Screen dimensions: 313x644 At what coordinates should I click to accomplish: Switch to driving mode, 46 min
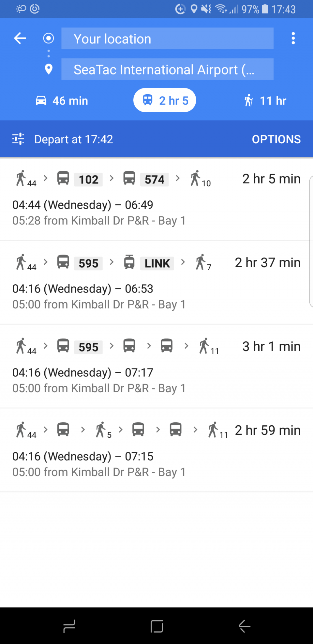[x=62, y=101]
